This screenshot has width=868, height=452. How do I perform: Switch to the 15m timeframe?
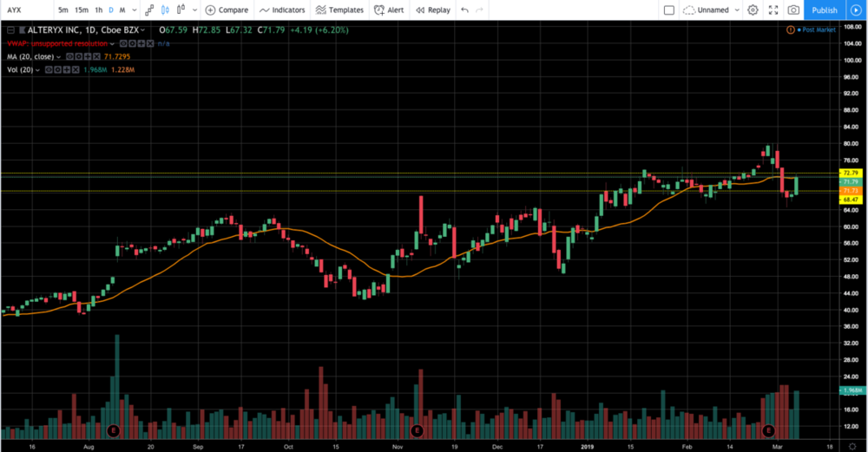click(x=81, y=10)
